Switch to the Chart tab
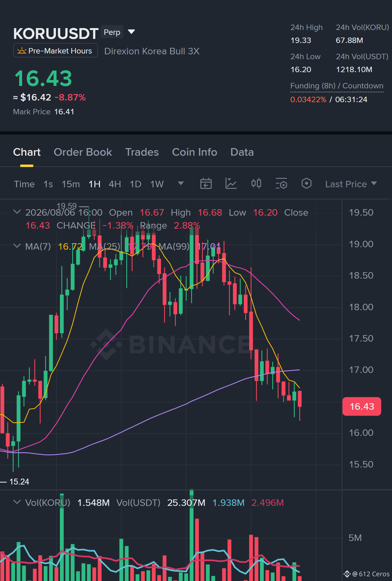This screenshot has height=581, width=392. point(27,152)
